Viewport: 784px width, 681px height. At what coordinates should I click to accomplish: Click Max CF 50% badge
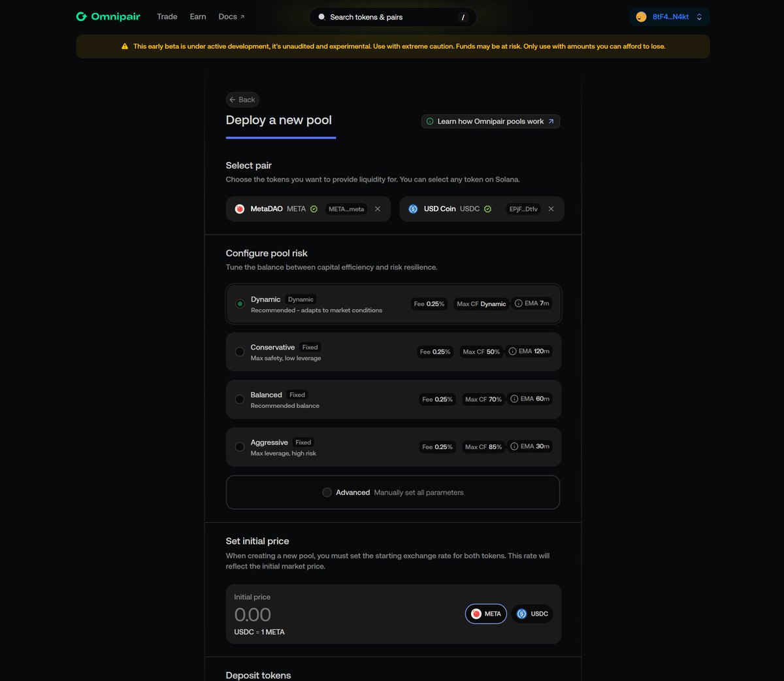click(x=482, y=352)
